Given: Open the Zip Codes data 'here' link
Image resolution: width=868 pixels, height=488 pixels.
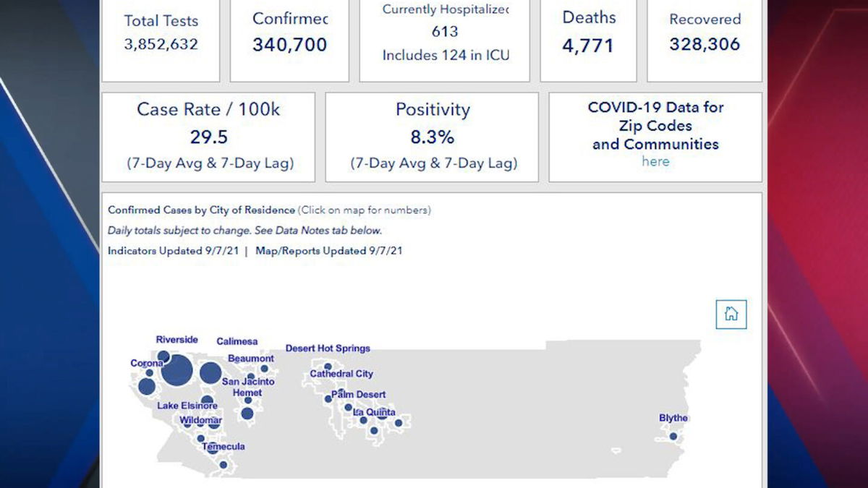Looking at the screenshot, I should pos(655,161).
